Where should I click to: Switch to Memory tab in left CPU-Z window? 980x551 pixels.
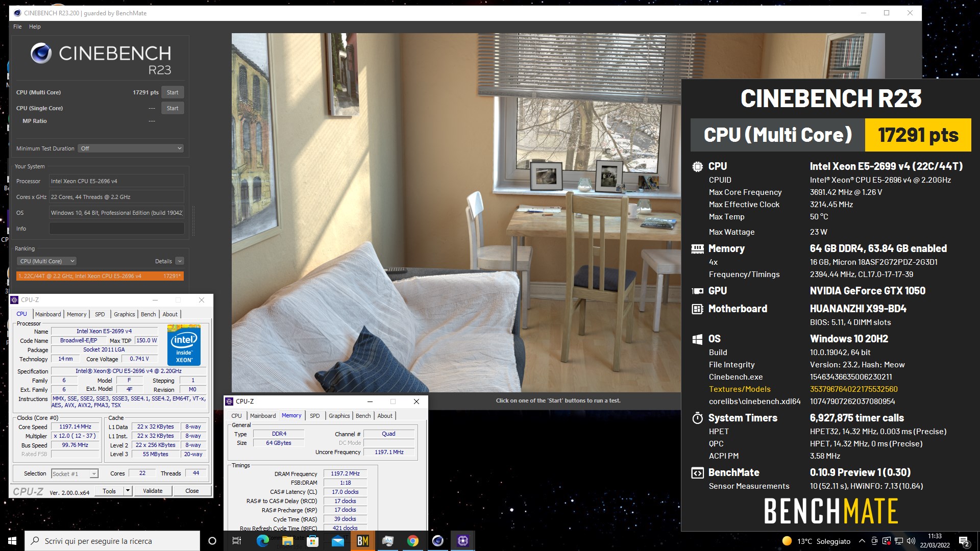pos(77,314)
